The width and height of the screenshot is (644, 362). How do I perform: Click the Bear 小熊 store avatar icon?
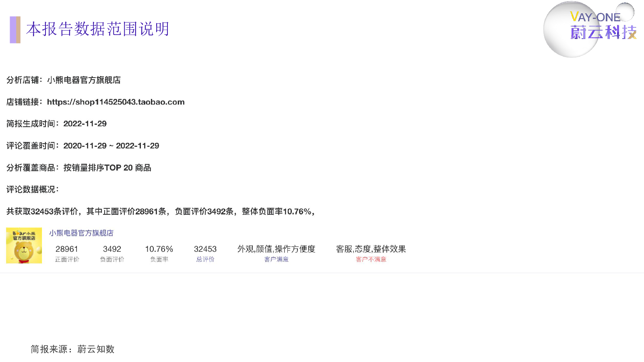pos(24,245)
